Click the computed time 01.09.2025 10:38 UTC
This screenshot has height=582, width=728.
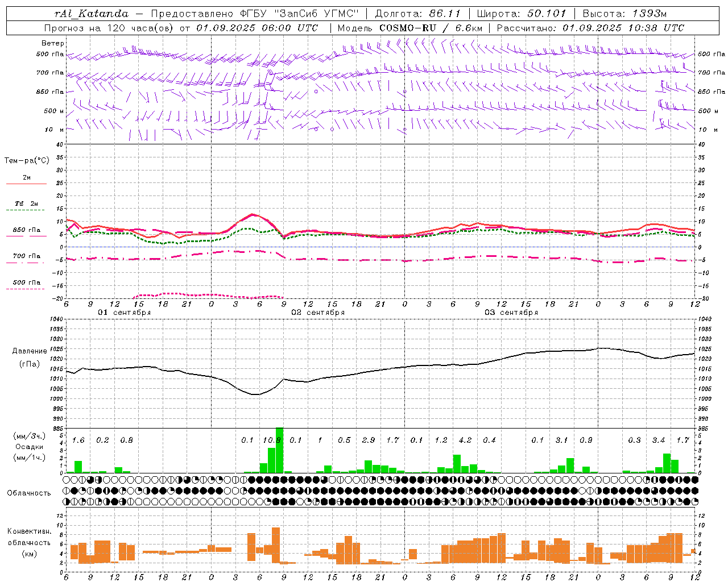point(623,28)
